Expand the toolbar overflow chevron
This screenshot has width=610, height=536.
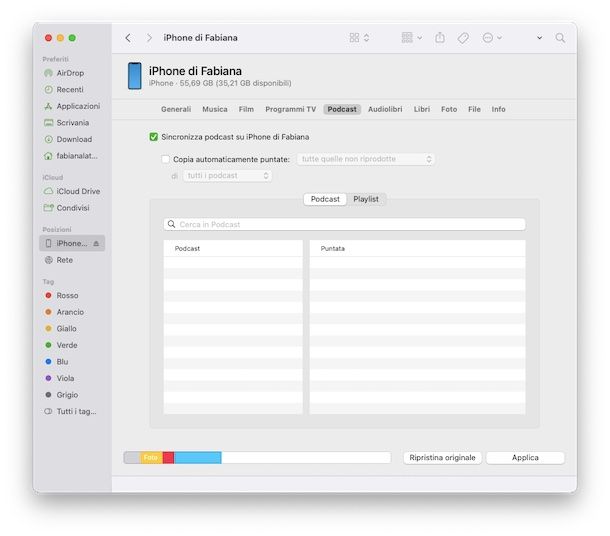click(539, 38)
